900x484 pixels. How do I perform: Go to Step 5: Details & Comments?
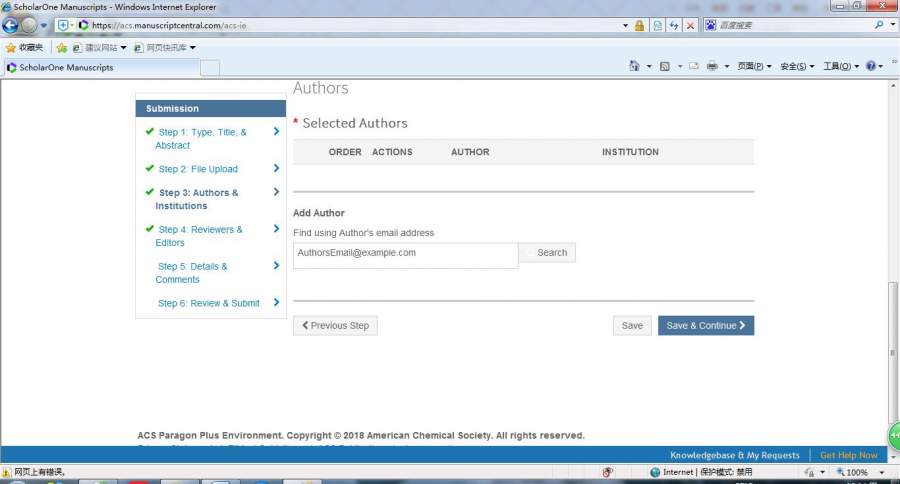pos(191,273)
